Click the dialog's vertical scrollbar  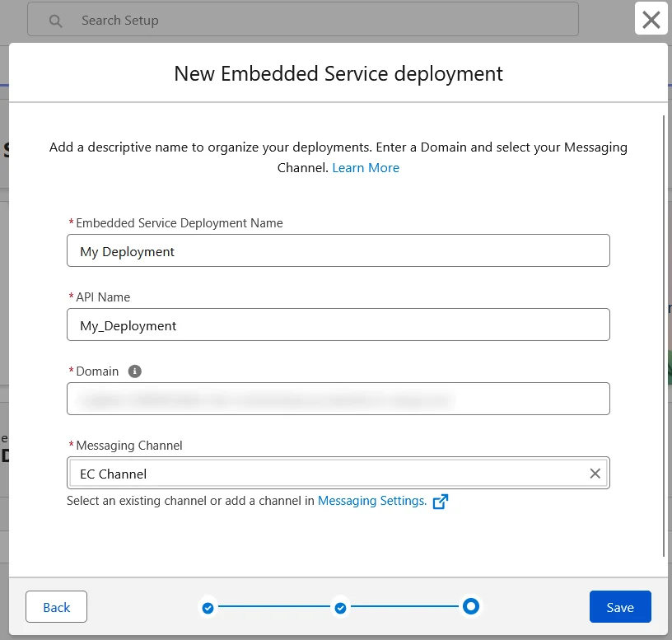coord(664,329)
